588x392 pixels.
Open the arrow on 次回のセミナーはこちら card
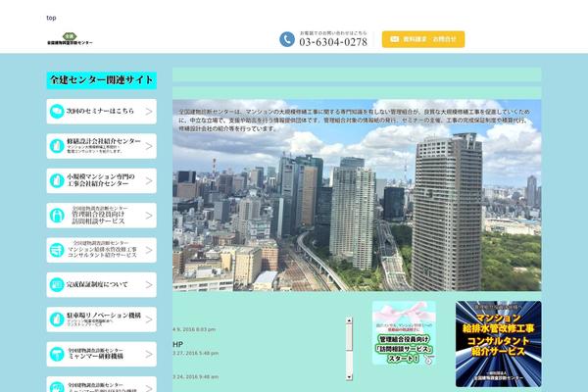[x=149, y=112]
